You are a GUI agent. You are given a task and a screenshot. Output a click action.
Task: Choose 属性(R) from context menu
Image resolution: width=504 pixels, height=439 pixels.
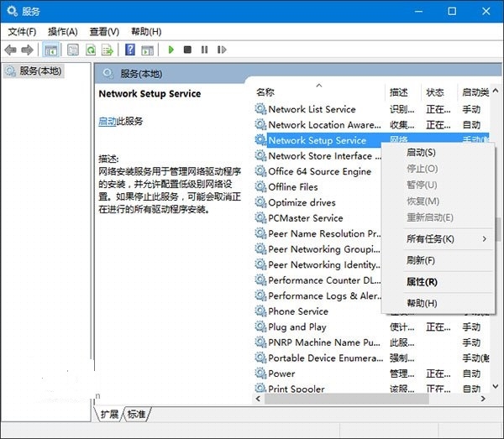(x=421, y=282)
